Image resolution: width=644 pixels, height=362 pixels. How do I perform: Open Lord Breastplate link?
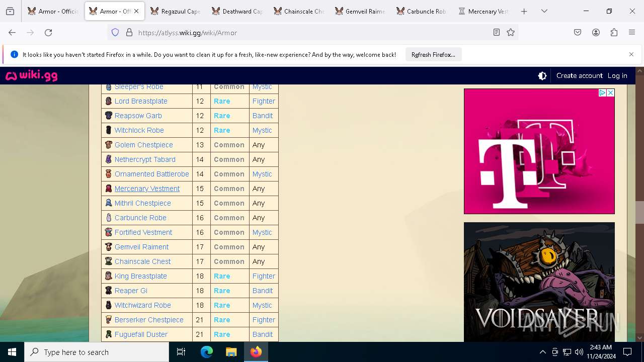tap(141, 101)
